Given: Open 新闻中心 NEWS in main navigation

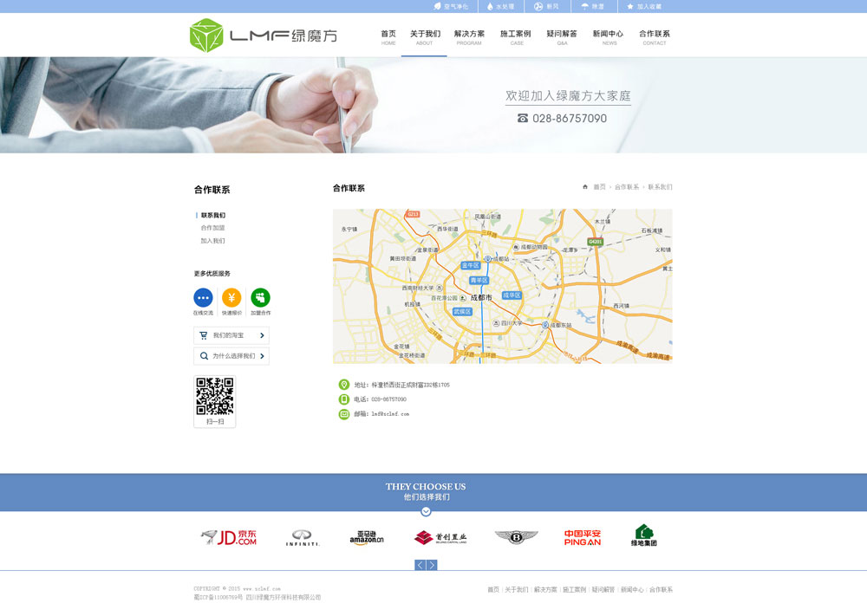Looking at the screenshot, I should (609, 37).
